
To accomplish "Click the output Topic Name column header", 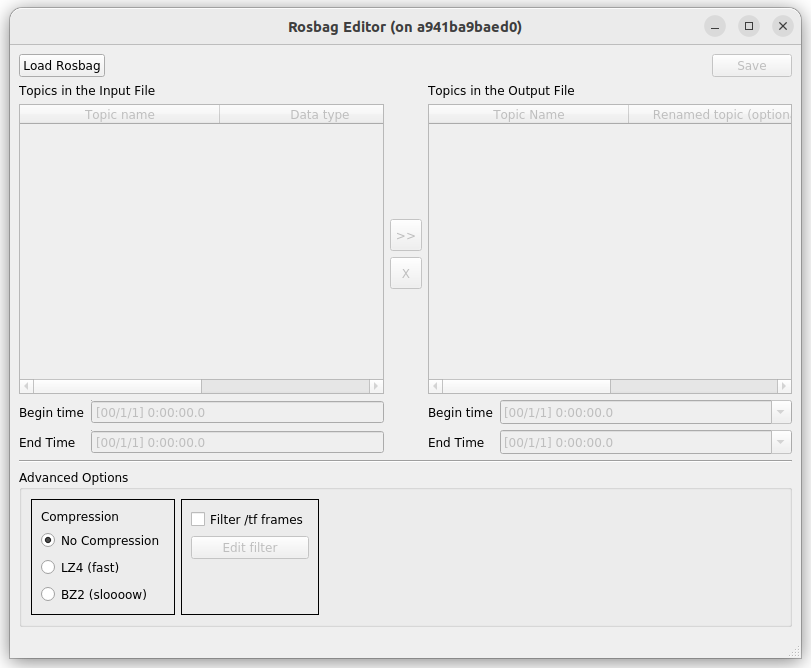I will pyautogui.click(x=529, y=114).
